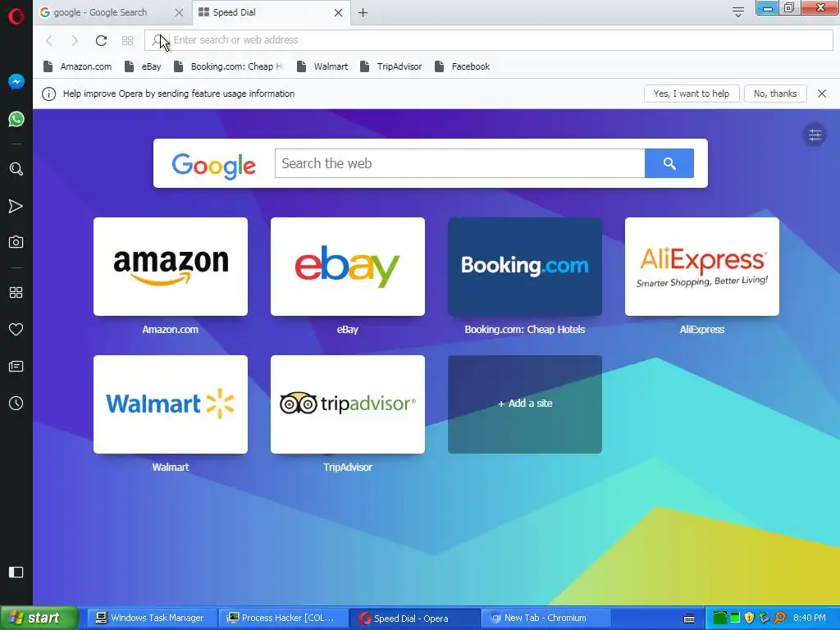The height and width of the screenshot is (630, 840).
Task: Go back with the back arrow
Action: tap(49, 40)
